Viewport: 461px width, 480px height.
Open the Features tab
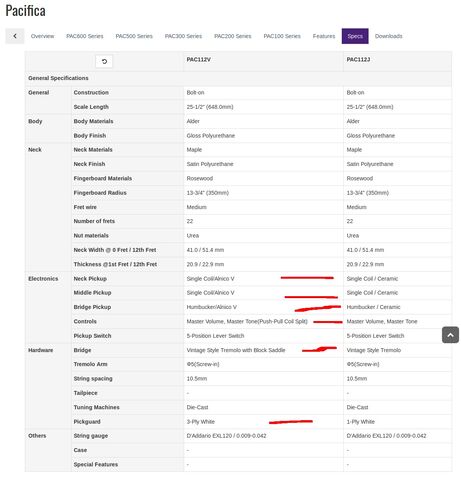[324, 36]
